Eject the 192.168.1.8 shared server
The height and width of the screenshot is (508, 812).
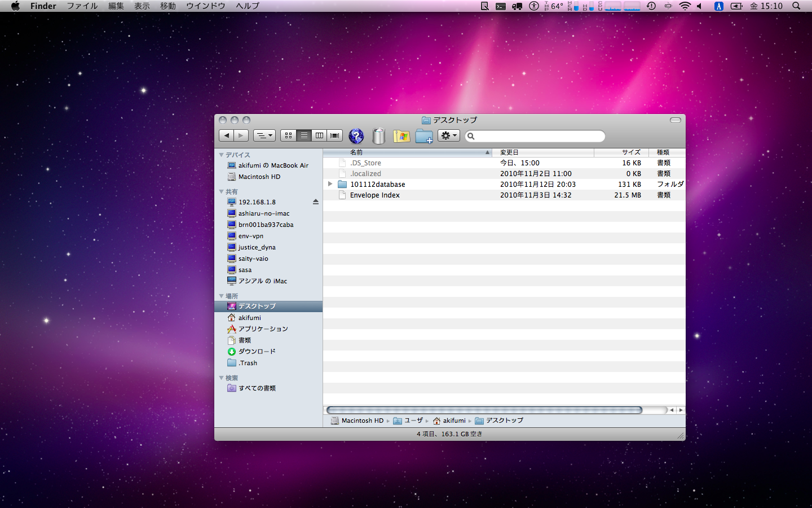315,202
